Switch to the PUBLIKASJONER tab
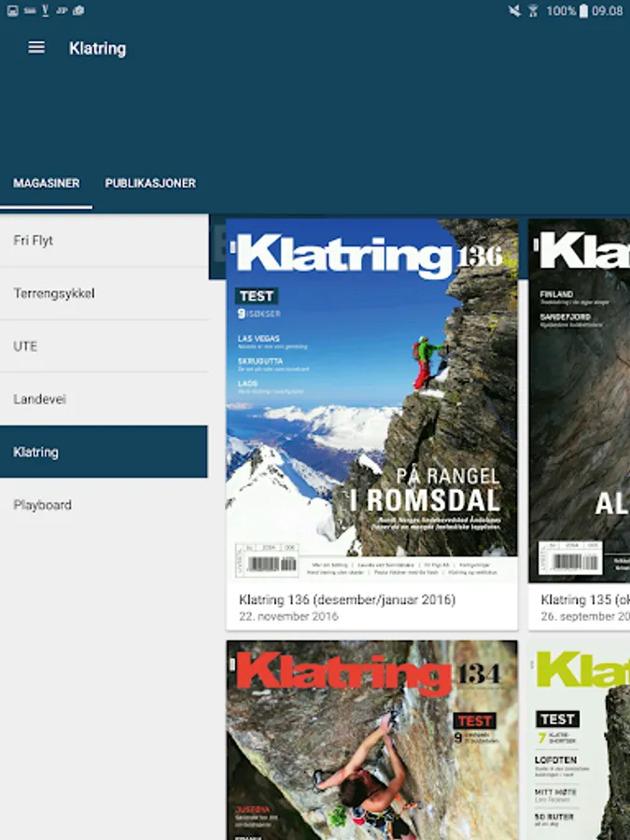The image size is (630, 840). tap(150, 183)
